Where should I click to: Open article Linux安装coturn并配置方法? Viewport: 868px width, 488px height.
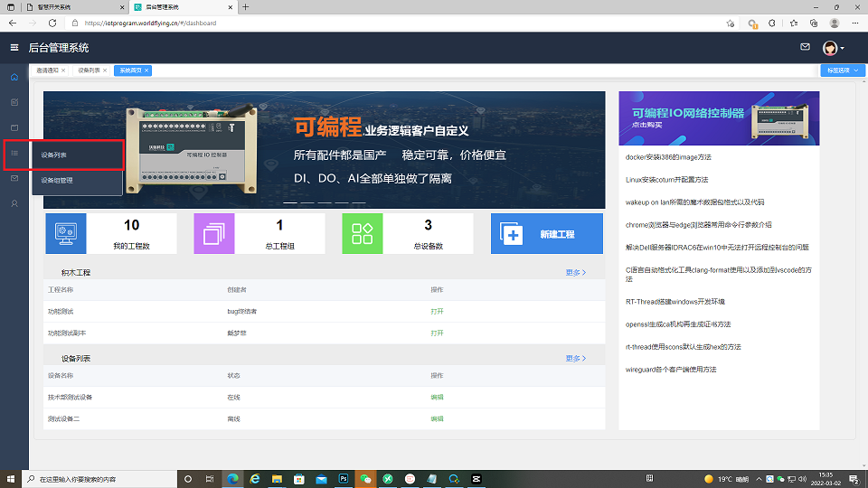[x=666, y=180]
